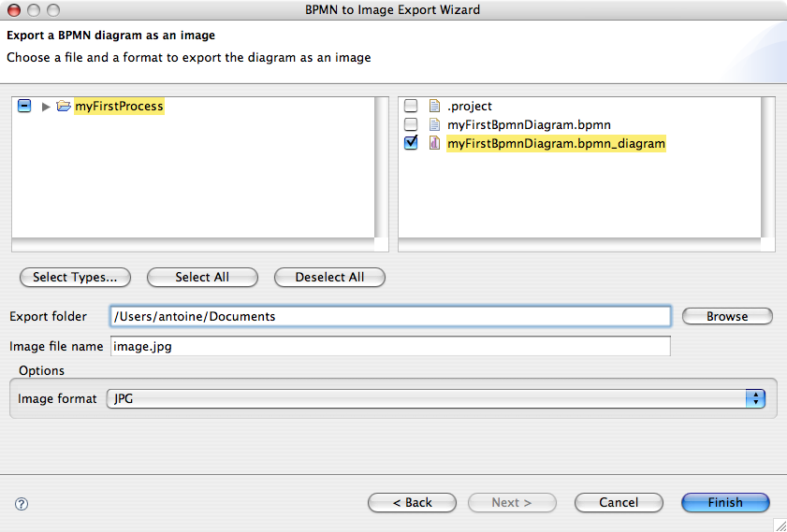Click the Cancel button
Viewport: 787px width, 532px height.
pyautogui.click(x=619, y=502)
